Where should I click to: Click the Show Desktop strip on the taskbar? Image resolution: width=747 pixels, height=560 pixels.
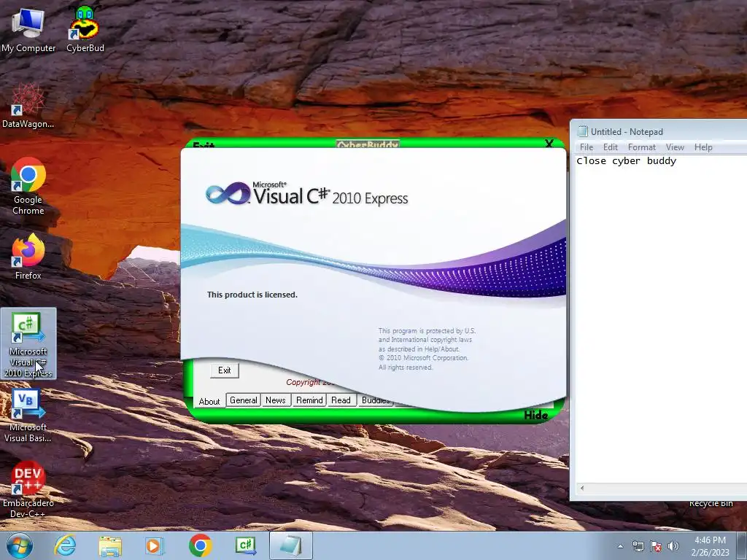tap(742, 545)
